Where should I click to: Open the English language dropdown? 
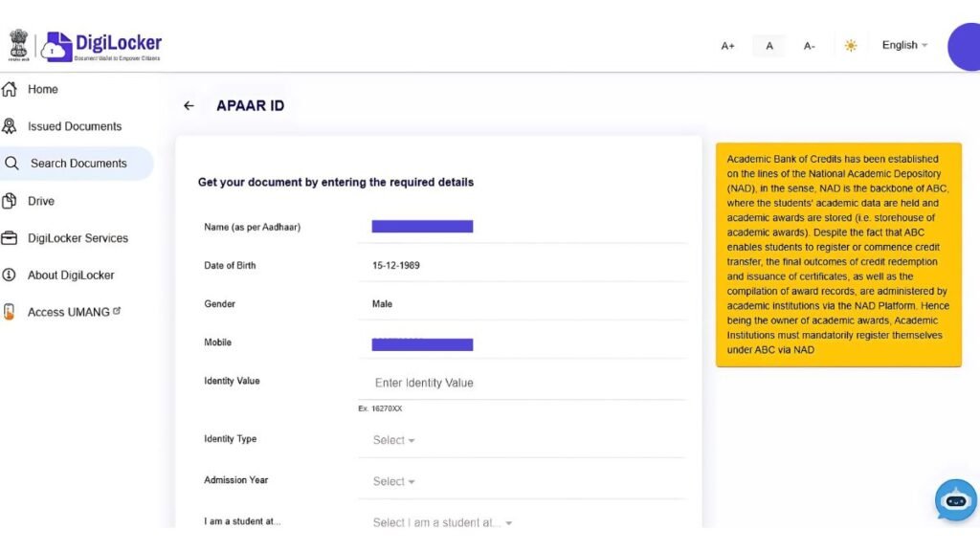(x=904, y=45)
